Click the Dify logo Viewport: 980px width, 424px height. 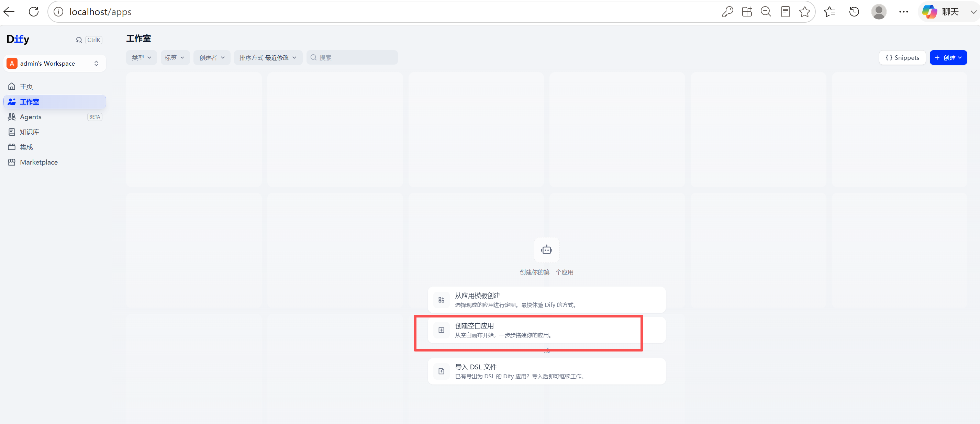pos(18,39)
